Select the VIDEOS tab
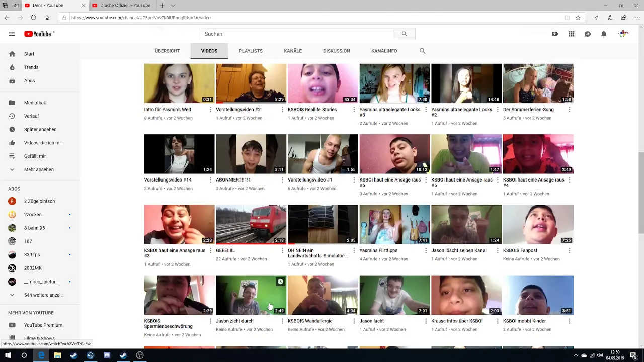This screenshot has width=644, height=362. tap(209, 51)
